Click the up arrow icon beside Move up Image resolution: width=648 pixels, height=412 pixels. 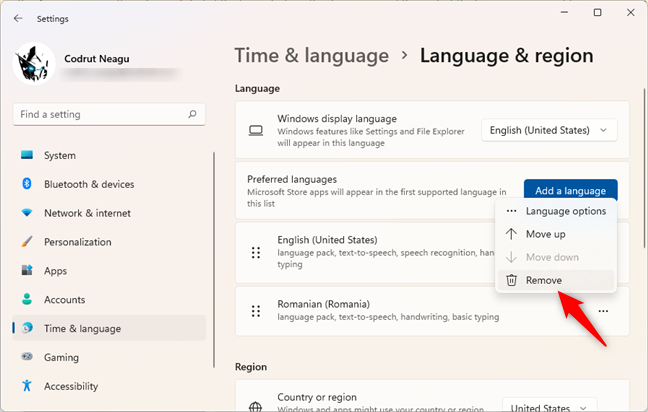tap(511, 234)
